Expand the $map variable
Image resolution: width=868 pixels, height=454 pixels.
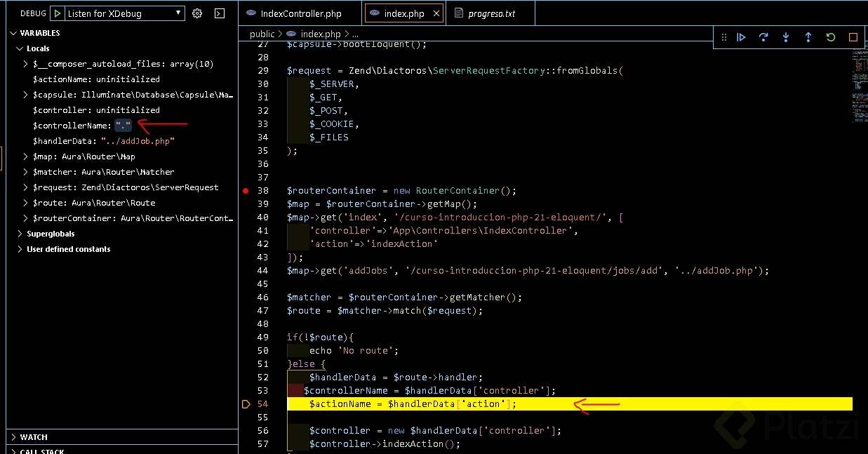[26, 156]
